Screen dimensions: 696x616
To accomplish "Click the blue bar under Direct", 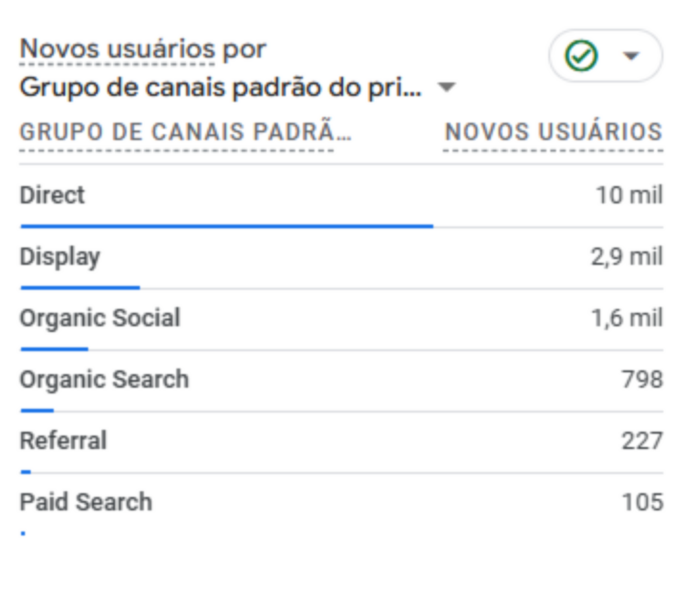I will tap(226, 225).
